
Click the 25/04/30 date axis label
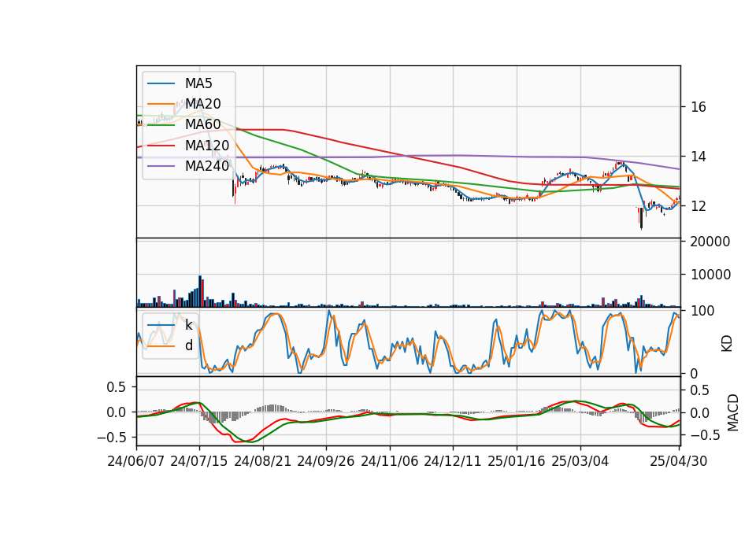pos(679,461)
